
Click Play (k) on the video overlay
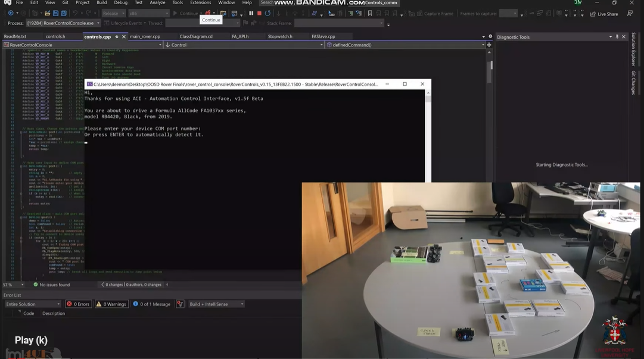pos(31,340)
